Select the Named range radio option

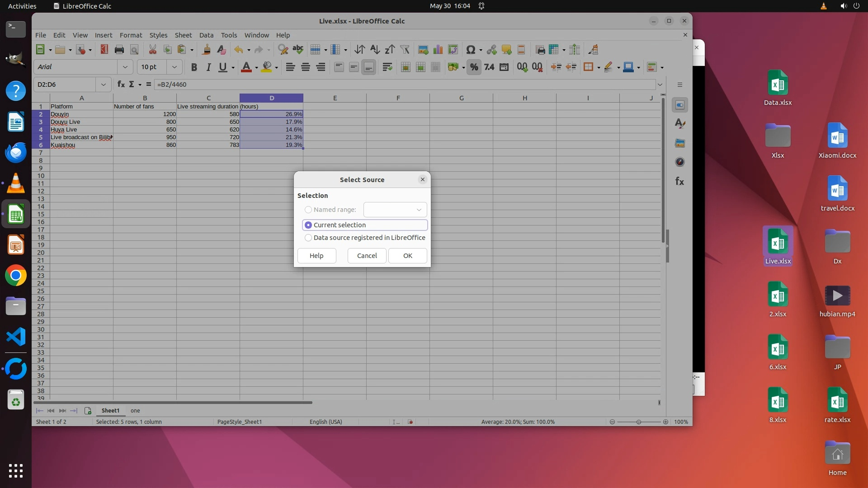tap(308, 210)
